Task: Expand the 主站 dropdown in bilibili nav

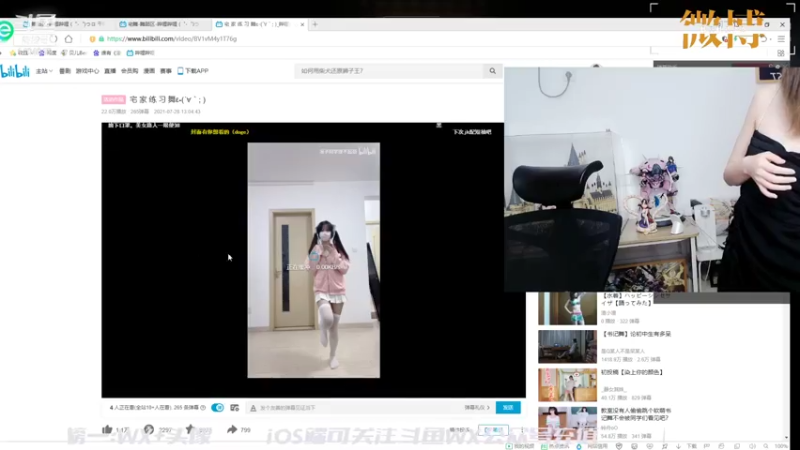Action: [x=44, y=71]
